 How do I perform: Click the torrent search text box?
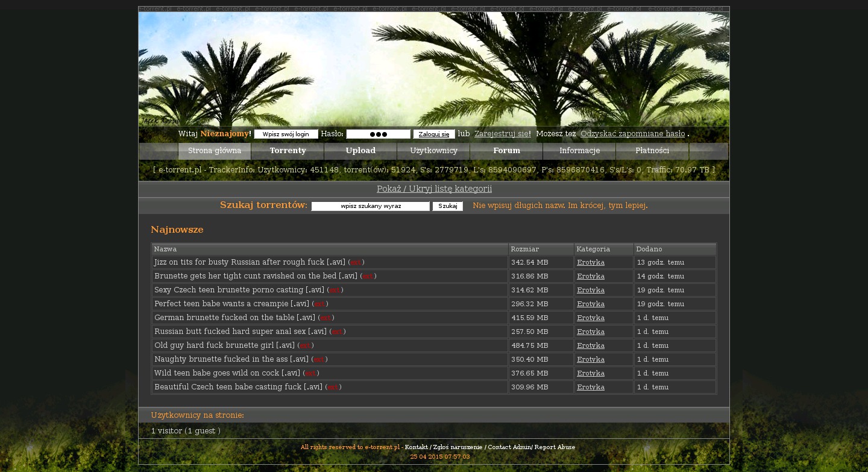click(370, 206)
